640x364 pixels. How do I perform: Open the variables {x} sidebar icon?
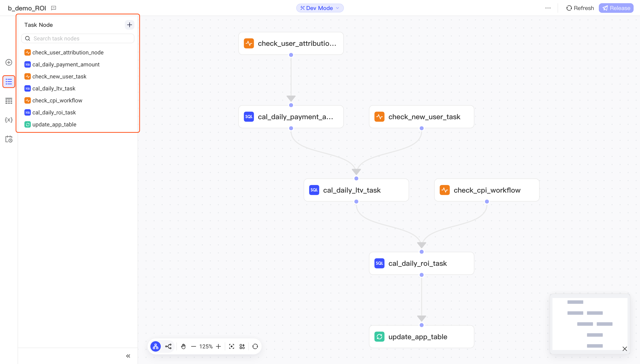pyautogui.click(x=9, y=120)
